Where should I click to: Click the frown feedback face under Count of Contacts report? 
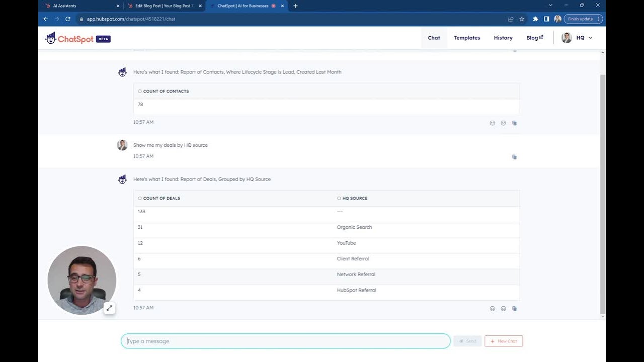pyautogui.click(x=503, y=123)
